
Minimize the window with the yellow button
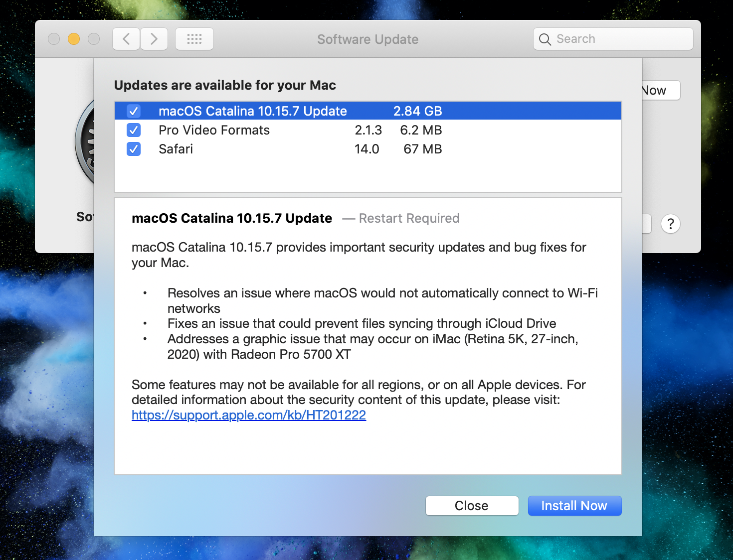[74, 39]
